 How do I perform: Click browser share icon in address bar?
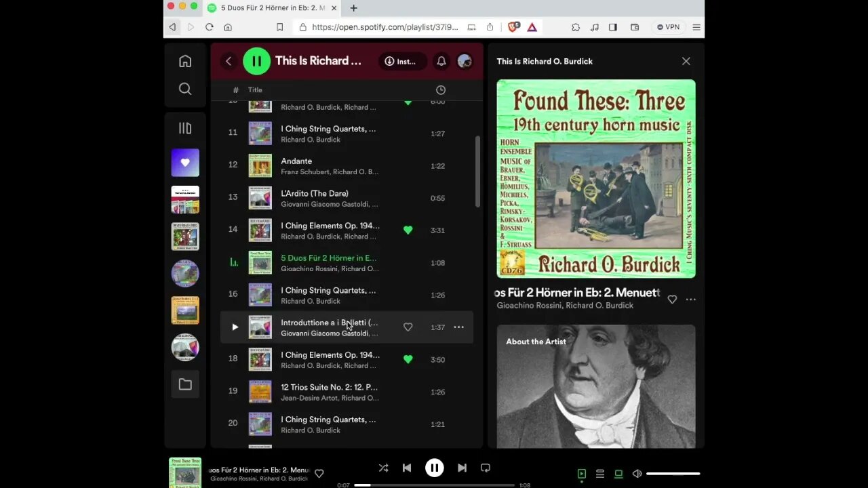click(490, 27)
